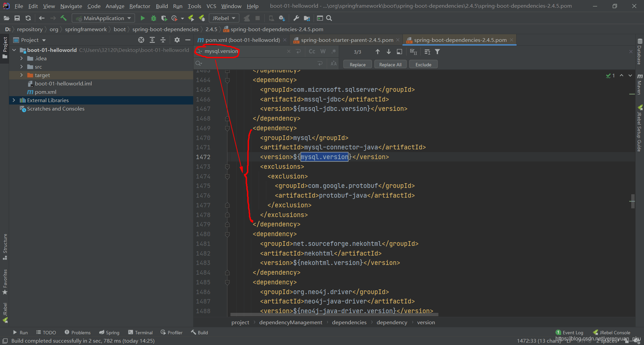This screenshot has height=345, width=644.
Task: Locate opened file target icon
Action: pyautogui.click(x=141, y=40)
